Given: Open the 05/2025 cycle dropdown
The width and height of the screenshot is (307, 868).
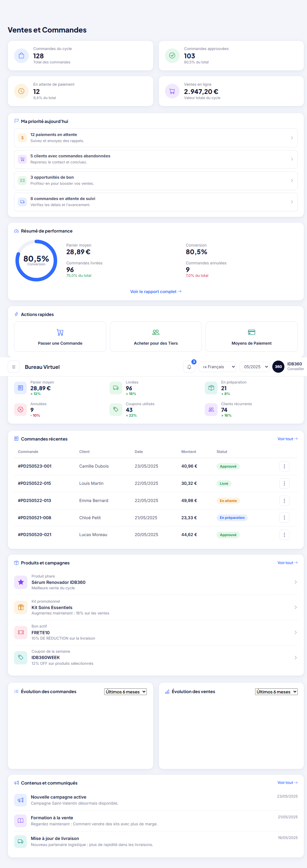Looking at the screenshot, I should pos(254,367).
